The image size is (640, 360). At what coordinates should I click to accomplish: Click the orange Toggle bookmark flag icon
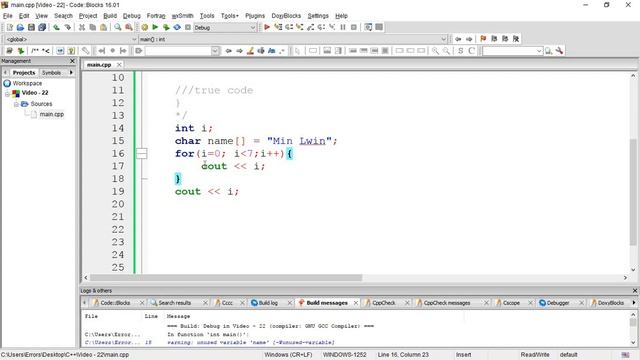pyautogui.click(x=483, y=39)
